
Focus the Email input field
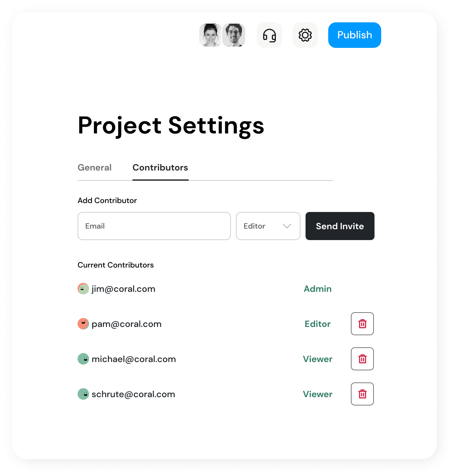pos(154,226)
